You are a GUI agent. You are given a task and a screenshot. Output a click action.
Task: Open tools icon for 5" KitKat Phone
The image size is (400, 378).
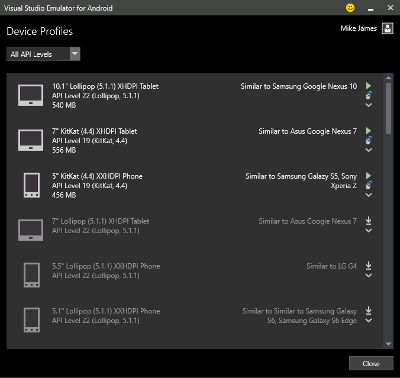pyautogui.click(x=368, y=186)
